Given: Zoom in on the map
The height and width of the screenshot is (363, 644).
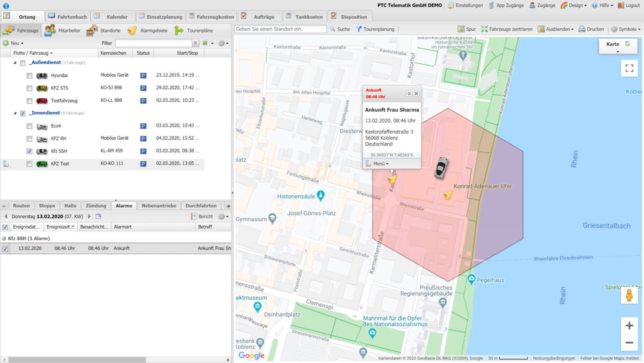Looking at the screenshot, I should [x=629, y=326].
